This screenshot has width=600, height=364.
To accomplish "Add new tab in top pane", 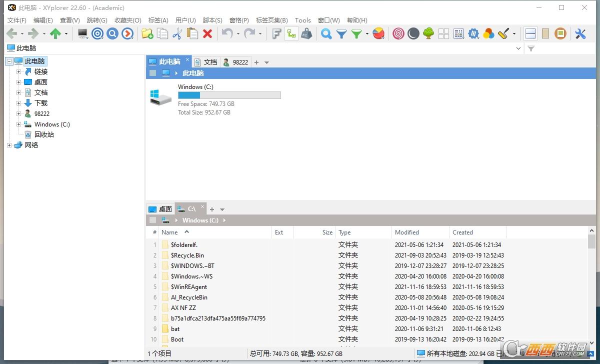I will (x=256, y=62).
